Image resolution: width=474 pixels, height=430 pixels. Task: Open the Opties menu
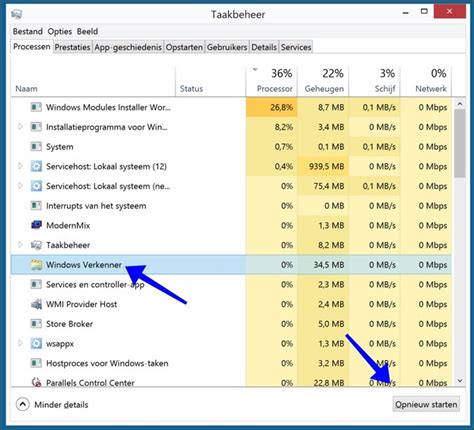pyautogui.click(x=60, y=32)
